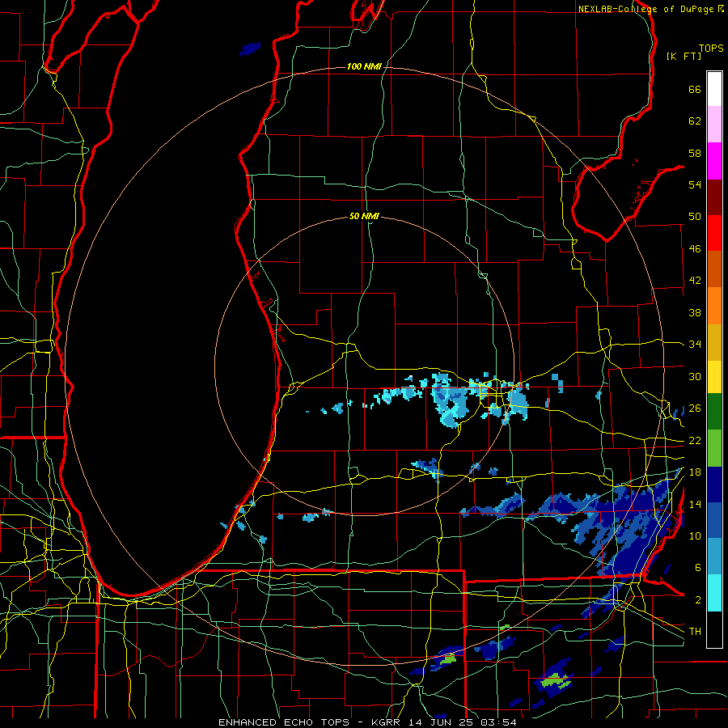Click the [K FT] units label
The height and width of the screenshot is (728, 728).
click(x=684, y=57)
